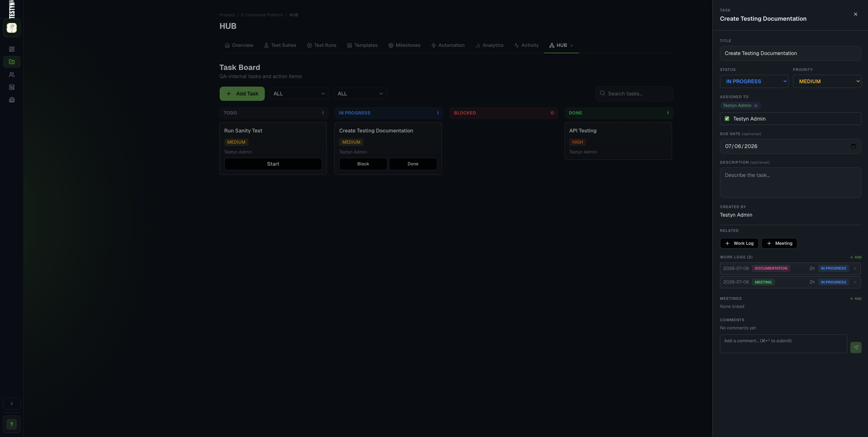868x437 pixels.
Task: Switch to the Automation tab
Action: click(448, 45)
